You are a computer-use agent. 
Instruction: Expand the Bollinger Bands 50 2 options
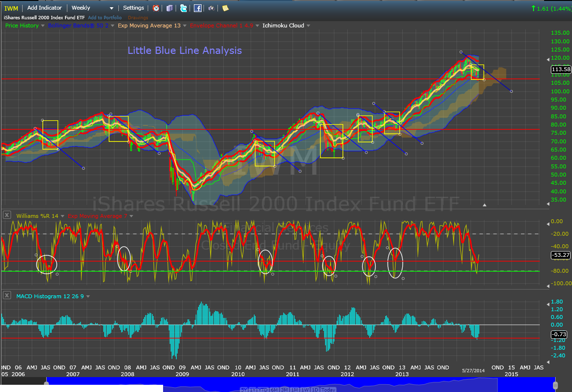pyautogui.click(x=113, y=26)
